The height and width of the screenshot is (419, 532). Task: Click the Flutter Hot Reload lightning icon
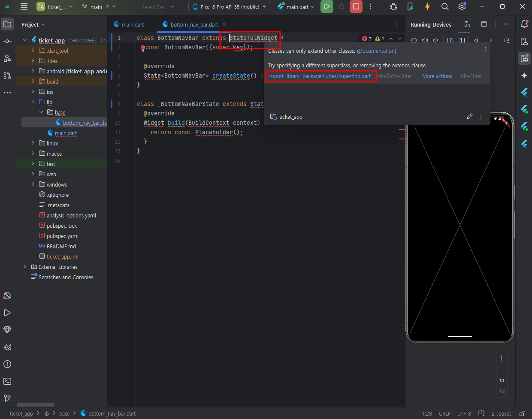(x=427, y=6)
